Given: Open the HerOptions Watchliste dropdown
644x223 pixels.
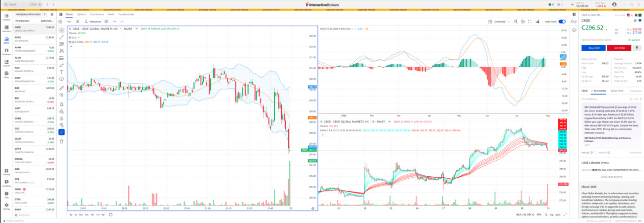Looking at the screenshot, I should pyautogui.click(x=31, y=15).
